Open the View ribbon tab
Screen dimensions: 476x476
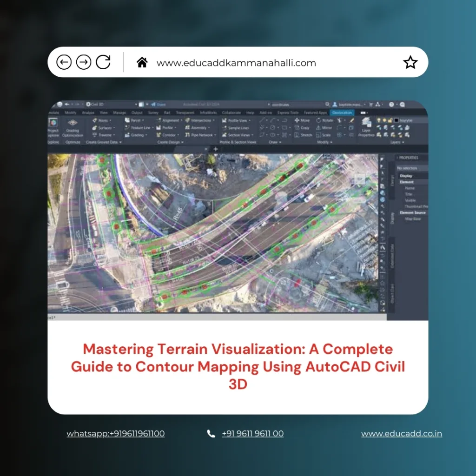pos(104,112)
